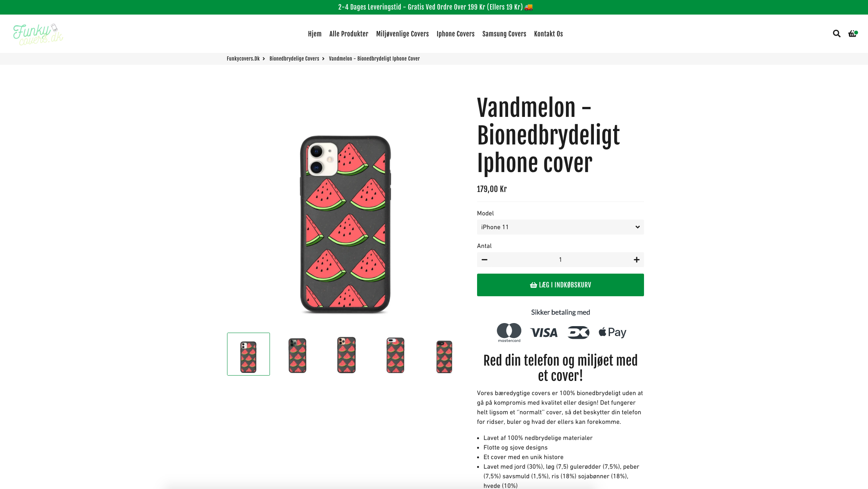Screen dimensions: 868x489
Task: Go to Miljøvenlige Covers in navigation
Action: (402, 34)
